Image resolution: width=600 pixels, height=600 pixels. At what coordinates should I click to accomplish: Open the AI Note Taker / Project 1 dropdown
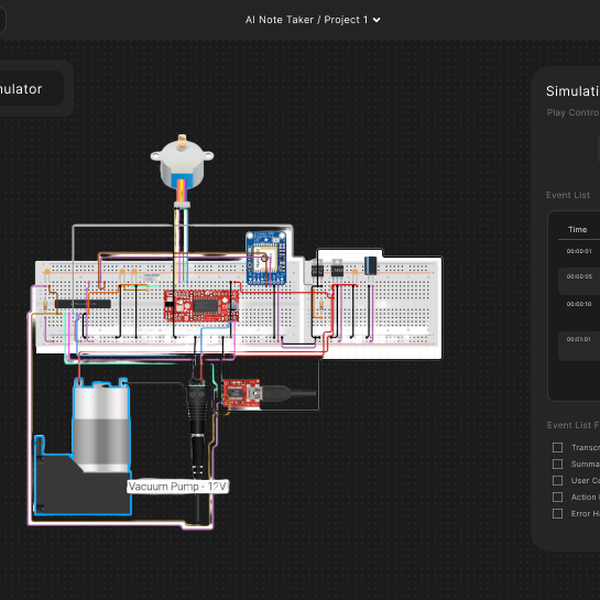(x=312, y=20)
